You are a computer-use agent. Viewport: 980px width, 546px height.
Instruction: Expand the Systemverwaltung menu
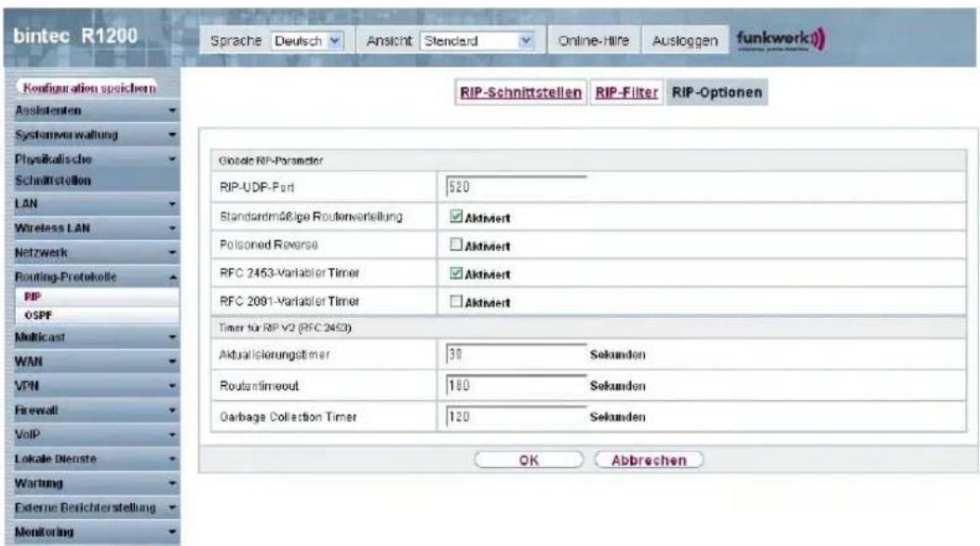[x=92, y=135]
